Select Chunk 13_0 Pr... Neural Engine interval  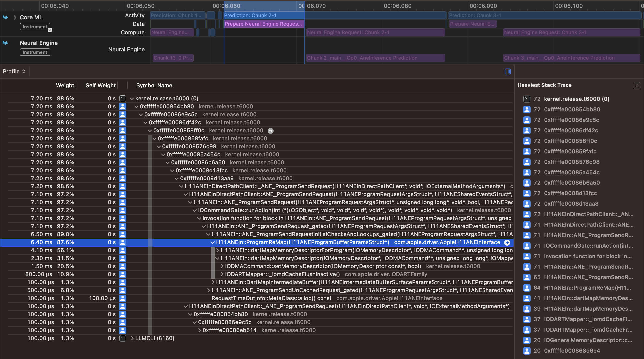click(173, 58)
